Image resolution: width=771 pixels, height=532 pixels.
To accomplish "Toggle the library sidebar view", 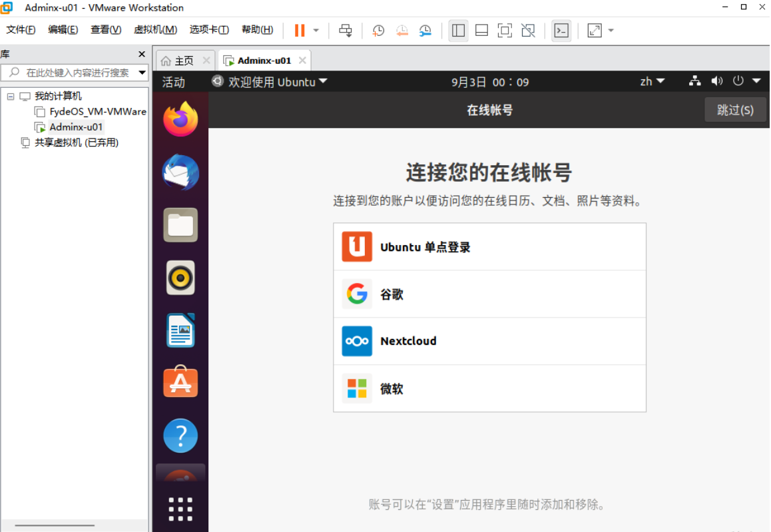I will [x=458, y=31].
